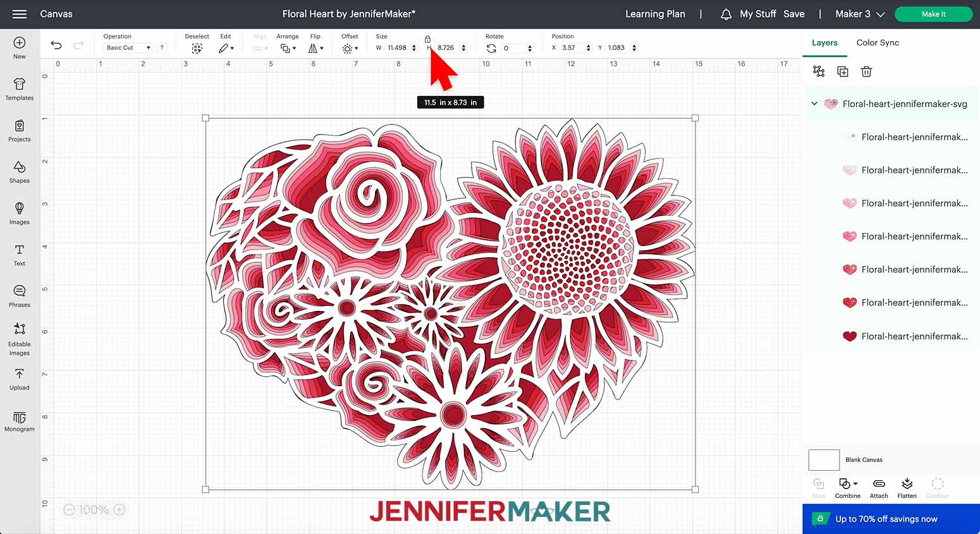
Task: Click the Save button
Action: [794, 14]
